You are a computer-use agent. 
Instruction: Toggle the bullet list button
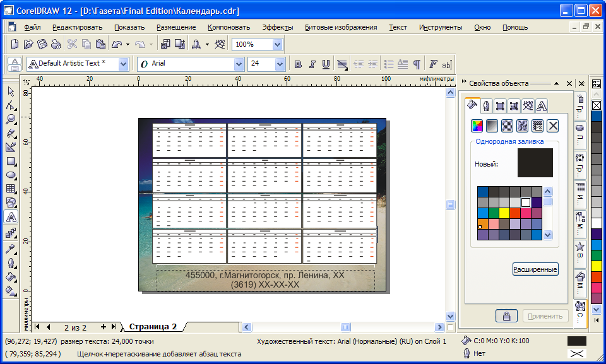[389, 64]
